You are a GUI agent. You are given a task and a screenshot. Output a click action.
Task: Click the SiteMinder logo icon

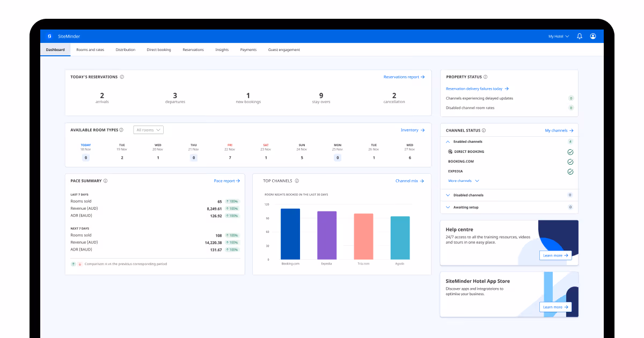tap(49, 36)
